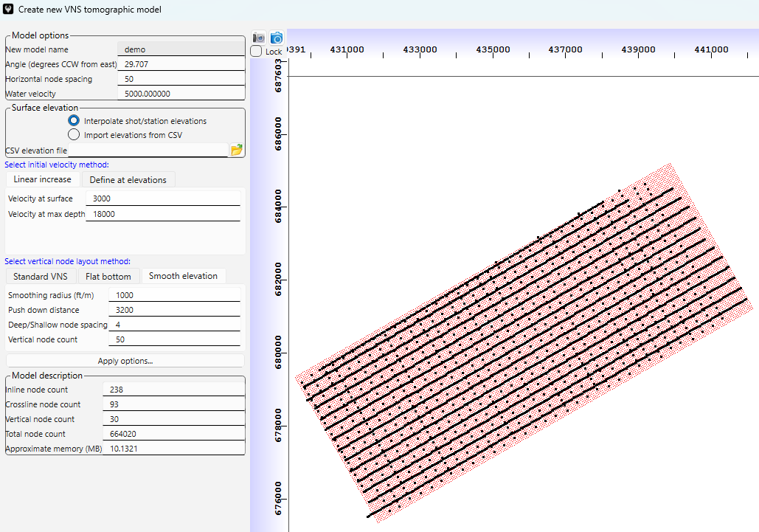Image resolution: width=759 pixels, height=532 pixels.
Task: Click the blue camera capture icon
Action: (x=277, y=38)
